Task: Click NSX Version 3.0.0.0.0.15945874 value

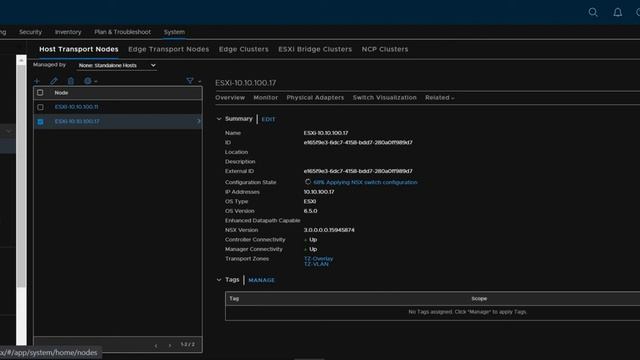Action: click(329, 230)
